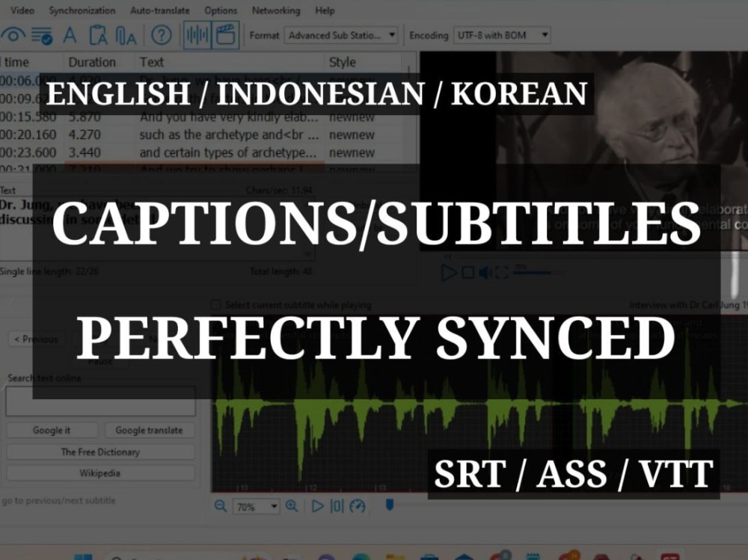The height and width of the screenshot is (560, 748).
Task: Open the Help menu
Action: [x=325, y=10]
